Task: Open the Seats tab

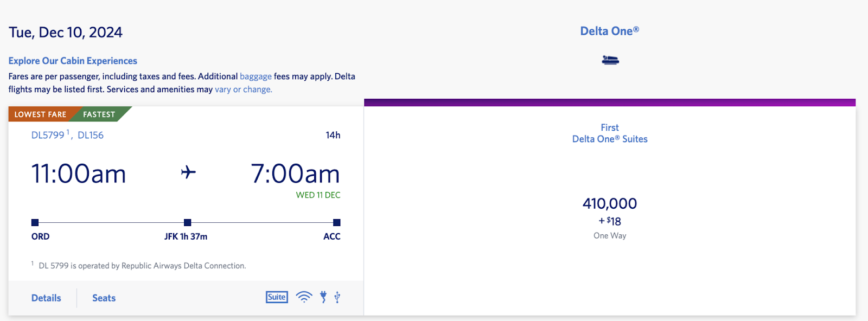Action: click(x=104, y=298)
